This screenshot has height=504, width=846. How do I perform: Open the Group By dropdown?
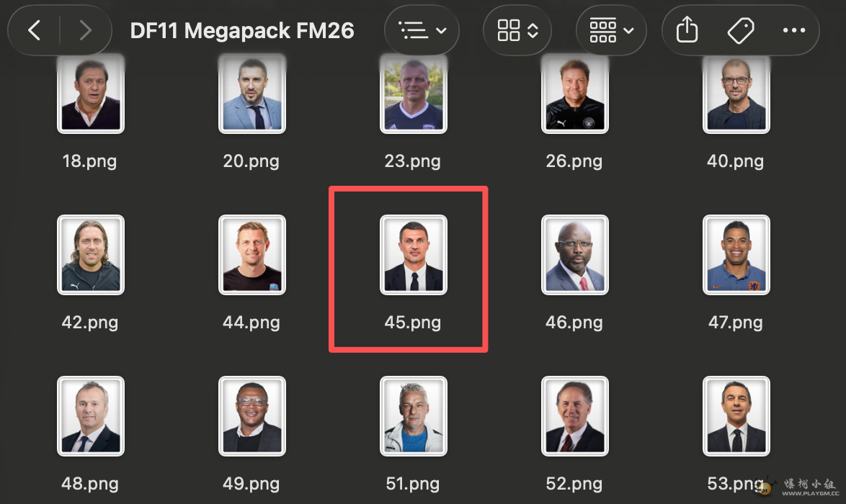(611, 30)
